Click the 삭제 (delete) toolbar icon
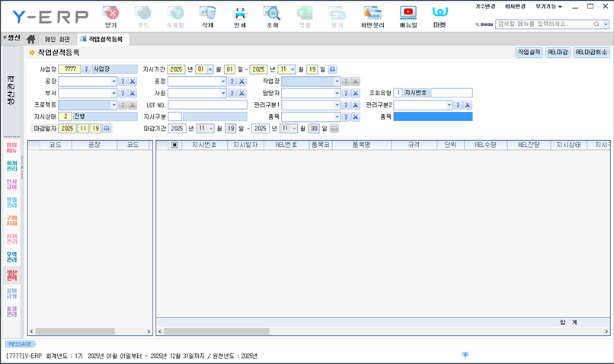This screenshot has height=364, width=614. click(206, 15)
